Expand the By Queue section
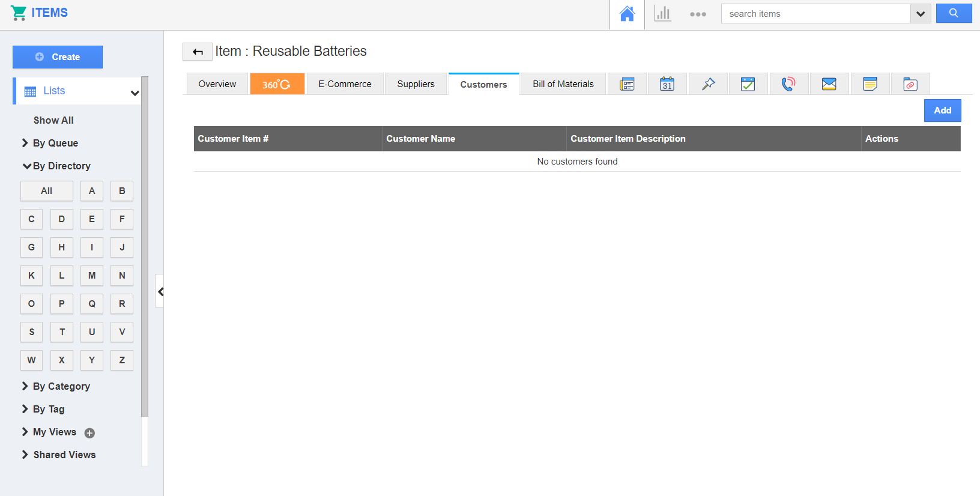 [50, 143]
